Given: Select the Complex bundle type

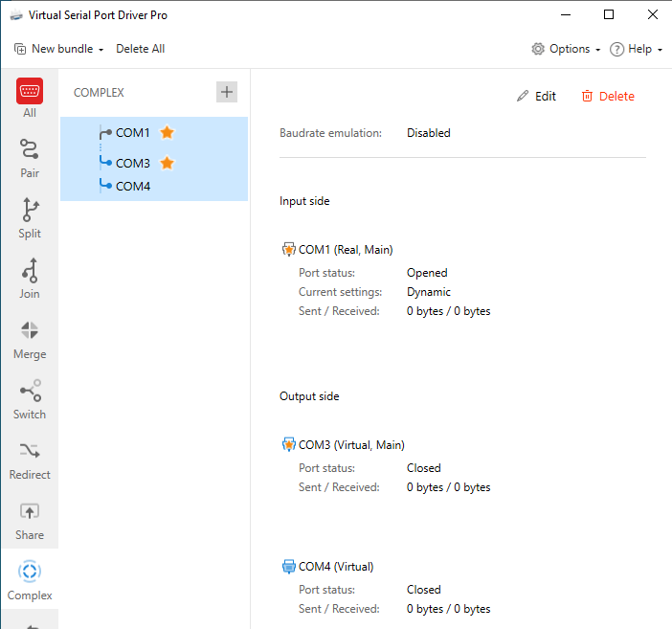Looking at the screenshot, I should [30, 580].
